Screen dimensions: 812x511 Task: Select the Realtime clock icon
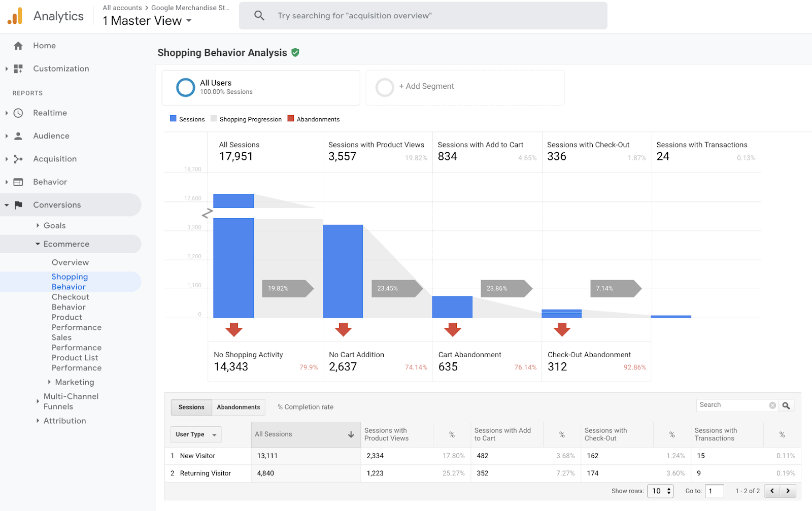click(18, 113)
